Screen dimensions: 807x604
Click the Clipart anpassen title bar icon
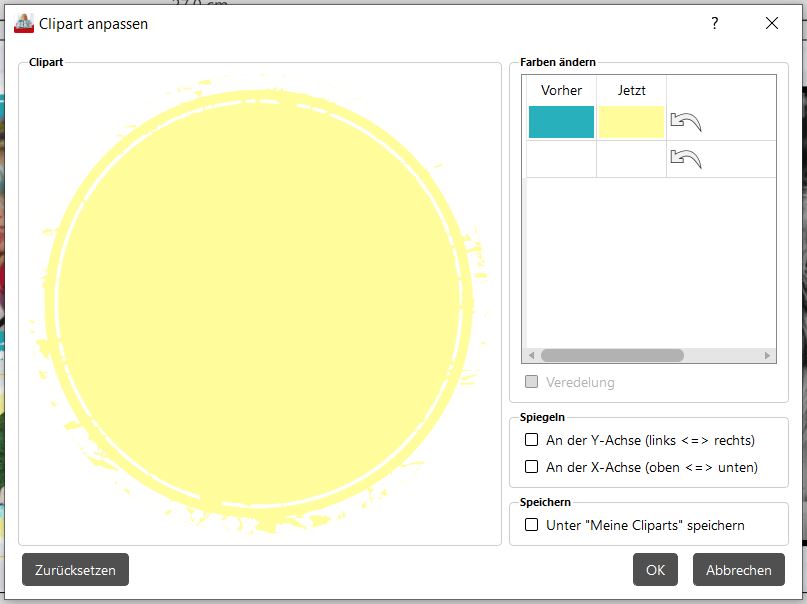(24, 24)
